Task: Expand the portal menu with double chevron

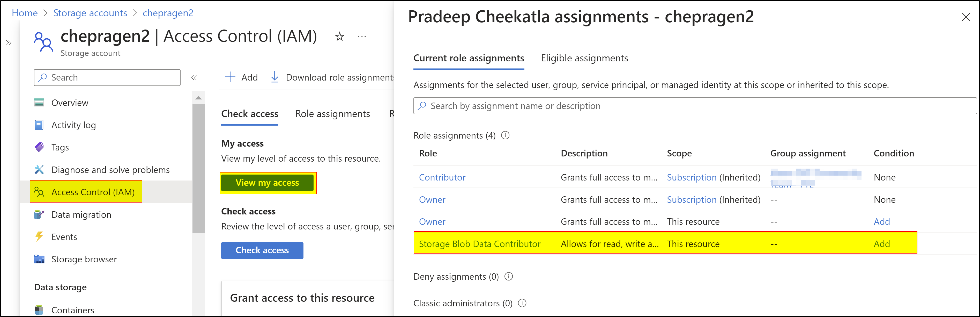Action: 9,43
